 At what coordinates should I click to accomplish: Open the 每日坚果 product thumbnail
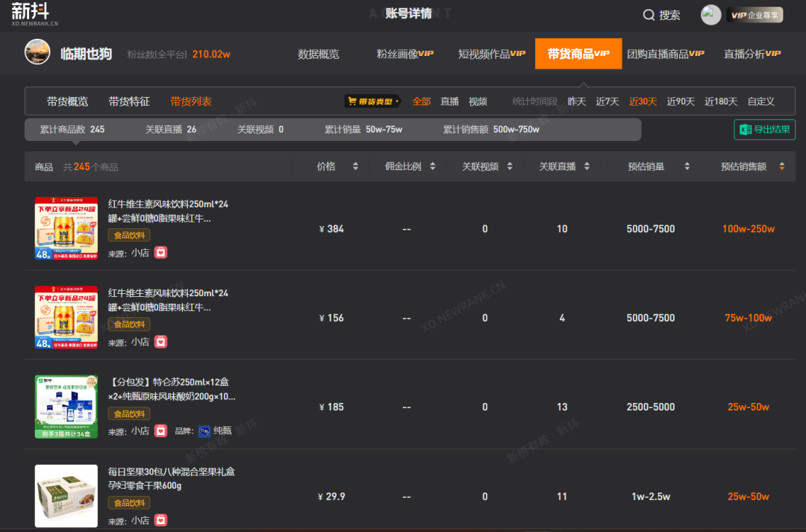(x=66, y=495)
